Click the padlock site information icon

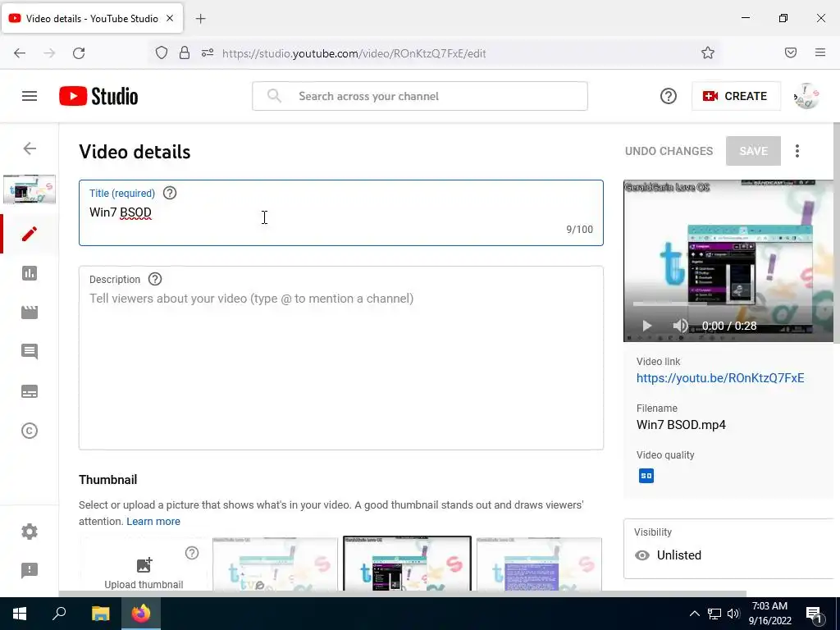point(185,53)
